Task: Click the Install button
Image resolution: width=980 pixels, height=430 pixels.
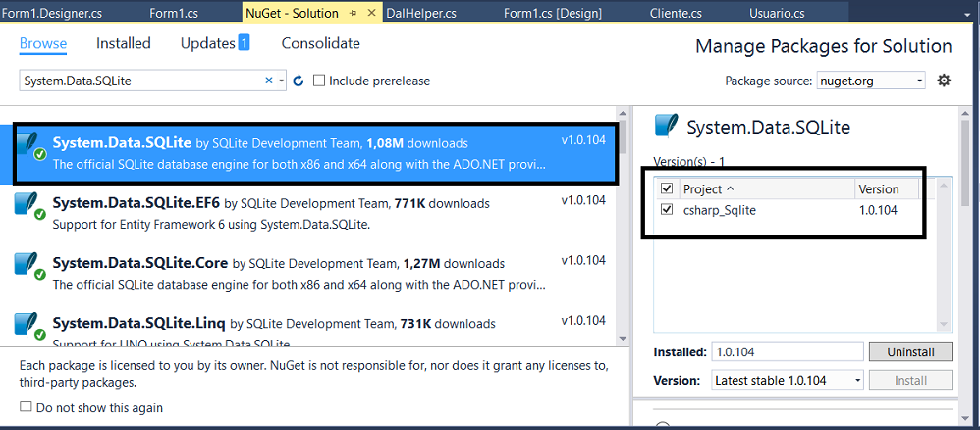Action: 910,380
